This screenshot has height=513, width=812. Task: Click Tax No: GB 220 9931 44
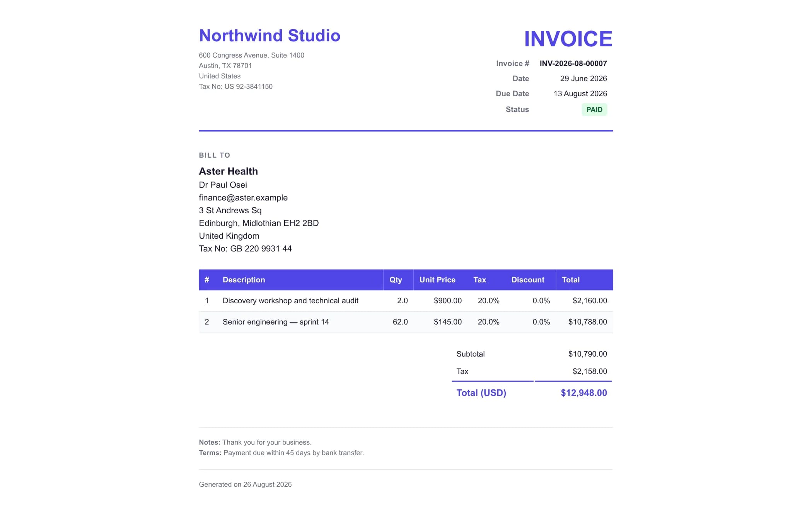coord(245,248)
